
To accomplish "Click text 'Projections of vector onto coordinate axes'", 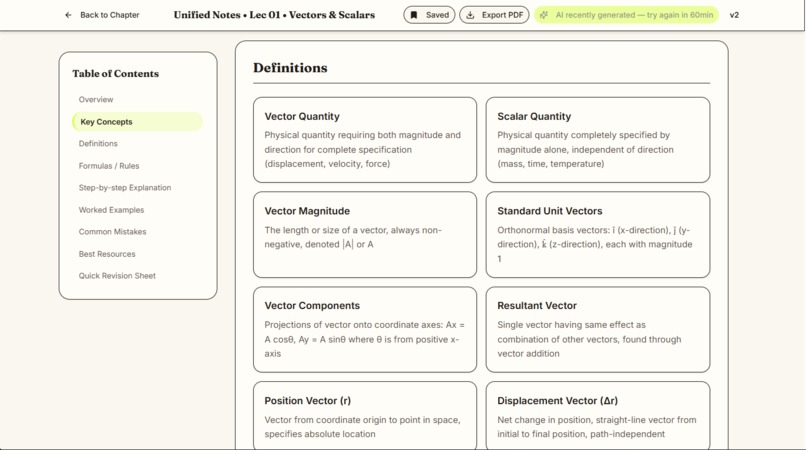I will tap(354, 325).
